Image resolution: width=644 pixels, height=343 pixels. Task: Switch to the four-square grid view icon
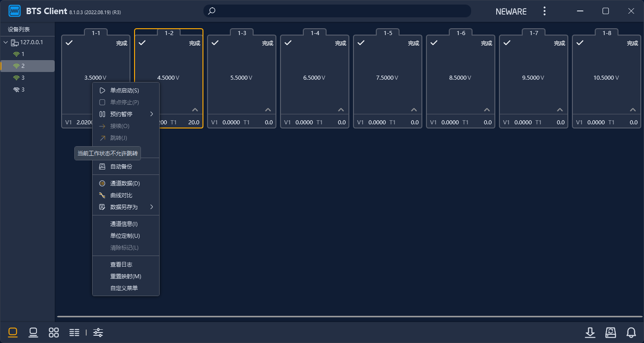54,333
